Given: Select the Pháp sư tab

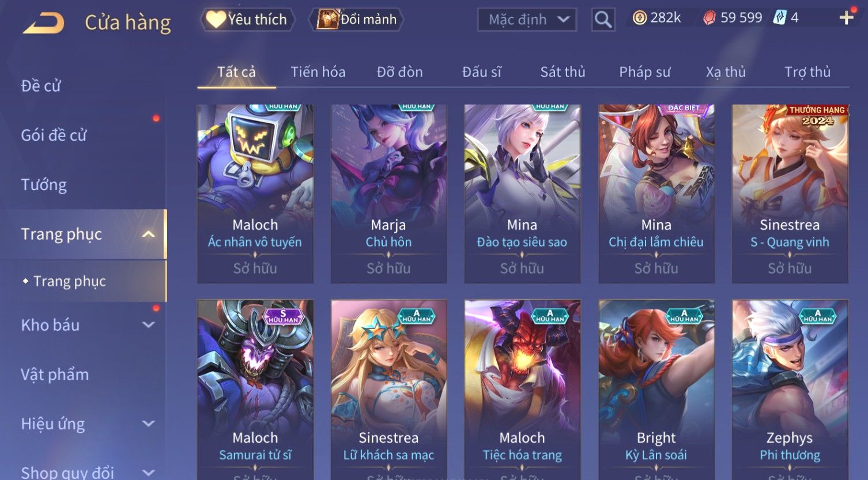Looking at the screenshot, I should [644, 72].
